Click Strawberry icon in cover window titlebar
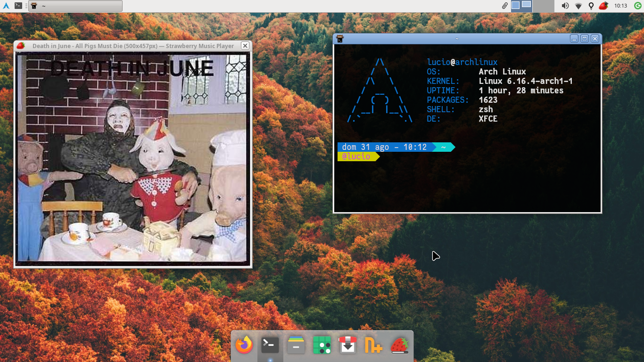This screenshot has width=644, height=362. tap(20, 46)
